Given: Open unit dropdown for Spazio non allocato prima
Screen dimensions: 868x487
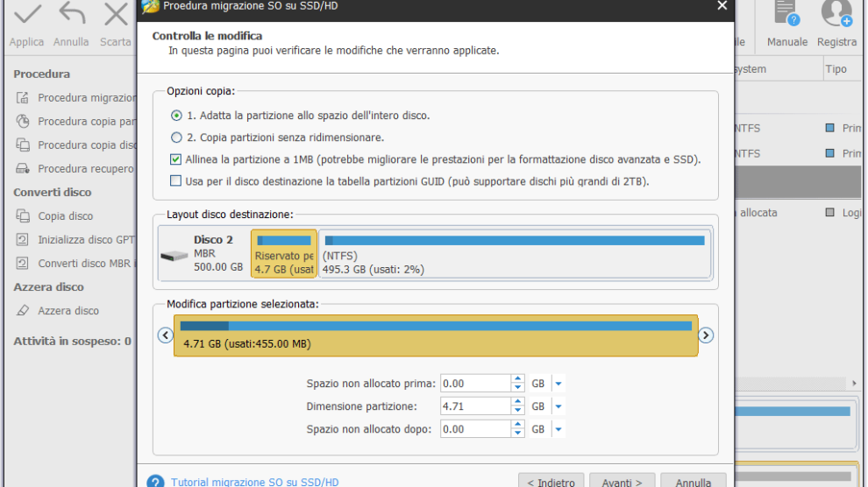Looking at the screenshot, I should [x=558, y=384].
